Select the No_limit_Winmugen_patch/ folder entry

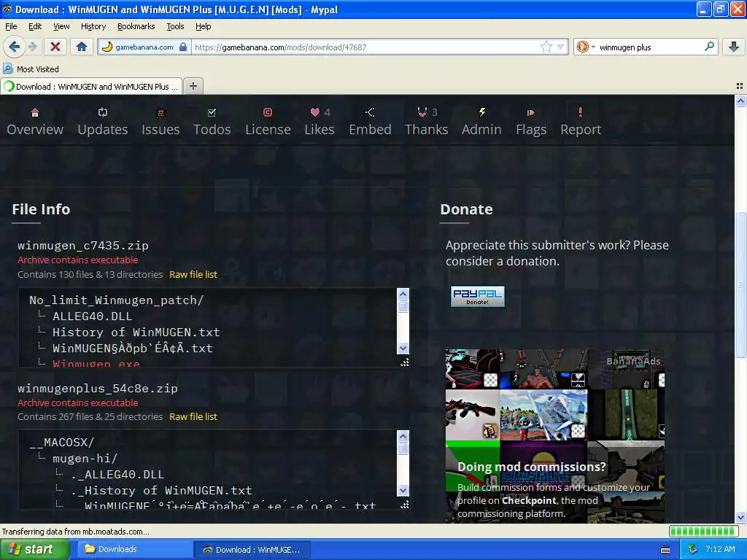click(116, 300)
